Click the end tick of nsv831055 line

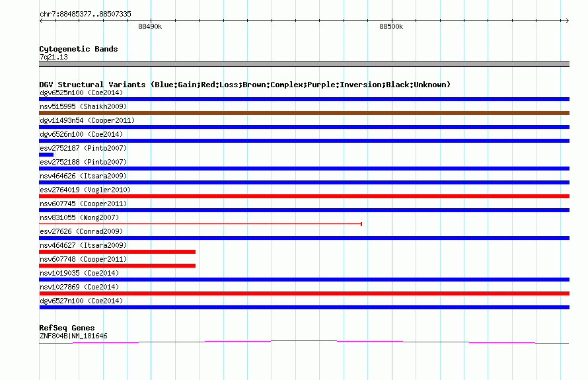click(x=361, y=224)
